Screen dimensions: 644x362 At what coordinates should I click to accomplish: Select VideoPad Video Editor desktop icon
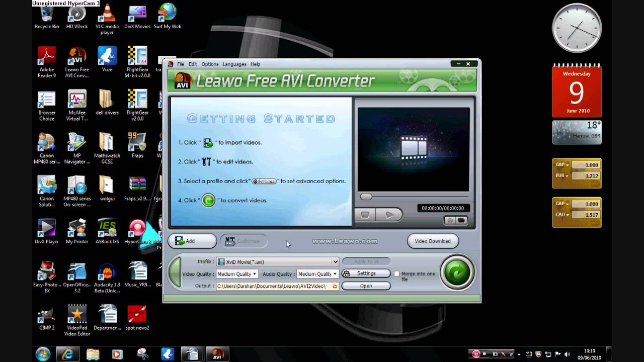pos(77,320)
